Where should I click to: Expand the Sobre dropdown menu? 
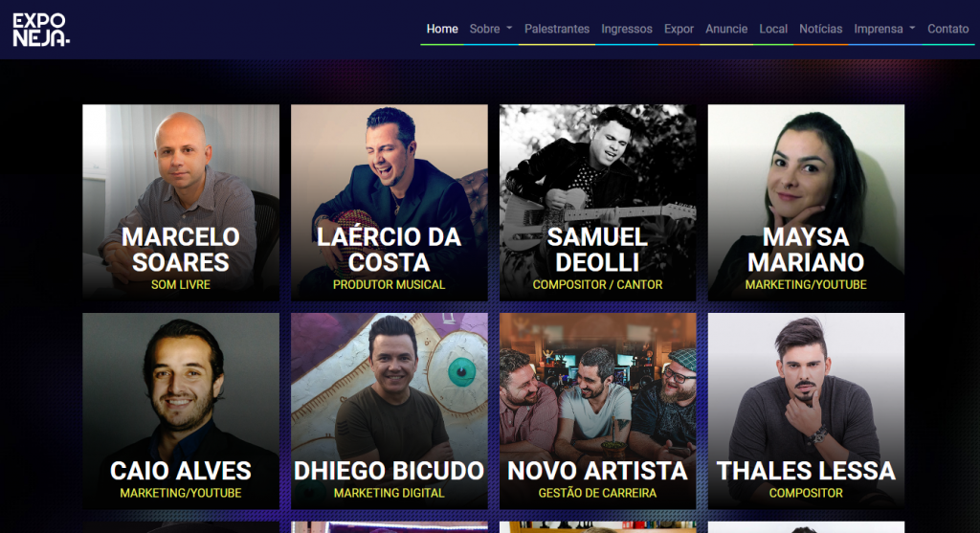491,29
